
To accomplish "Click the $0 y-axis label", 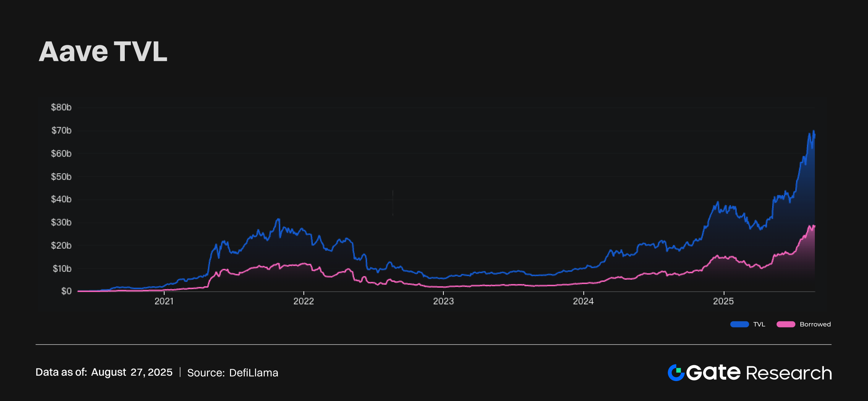I will 66,291.
